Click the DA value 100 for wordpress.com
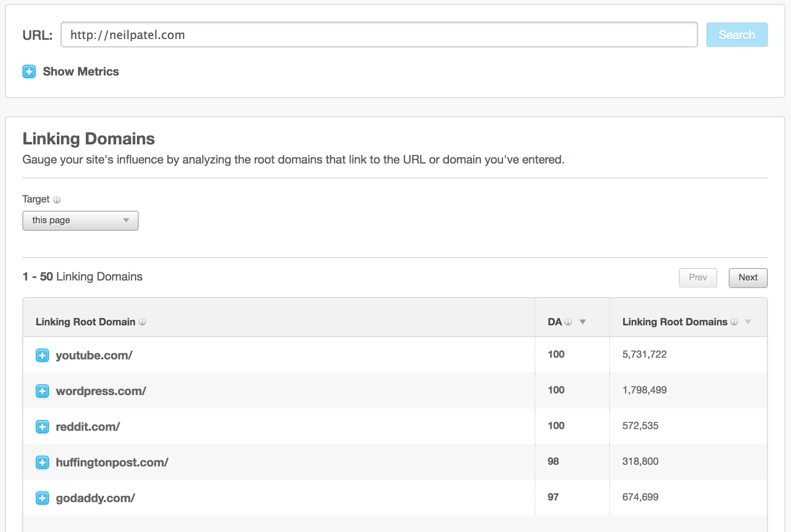Screen dimensions: 791x532 tap(556, 390)
